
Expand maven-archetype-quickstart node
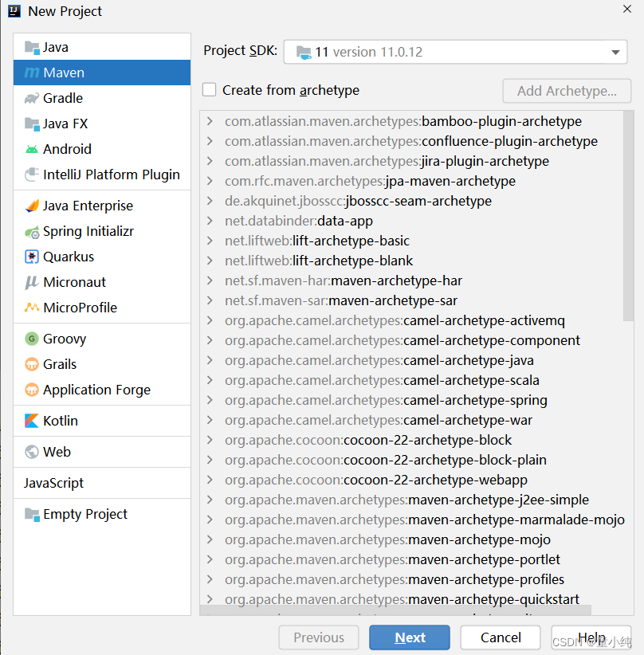[210, 599]
